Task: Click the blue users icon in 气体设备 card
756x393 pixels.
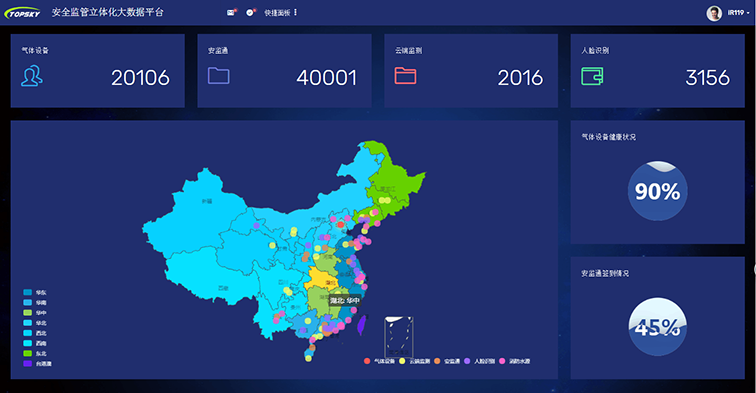Action: click(32, 76)
